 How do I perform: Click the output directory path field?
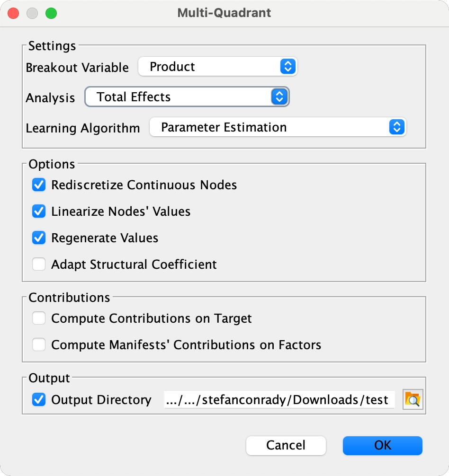click(x=279, y=400)
